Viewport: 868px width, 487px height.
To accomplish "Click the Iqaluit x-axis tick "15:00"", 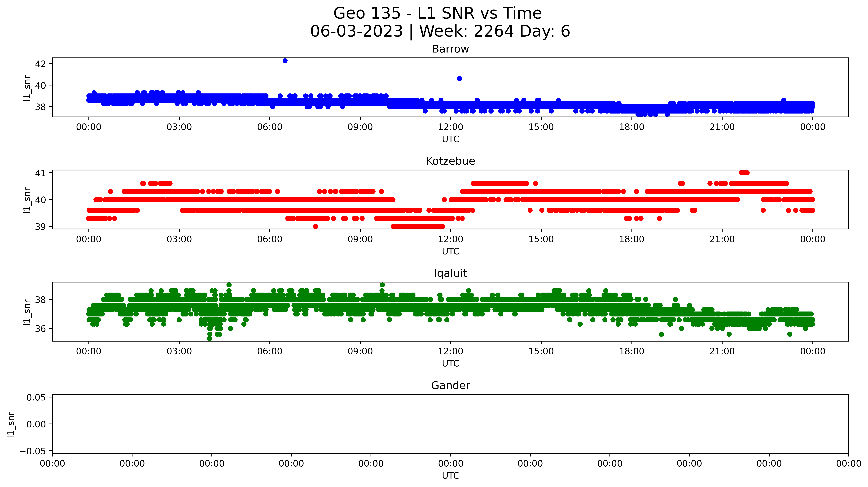I will click(x=541, y=351).
